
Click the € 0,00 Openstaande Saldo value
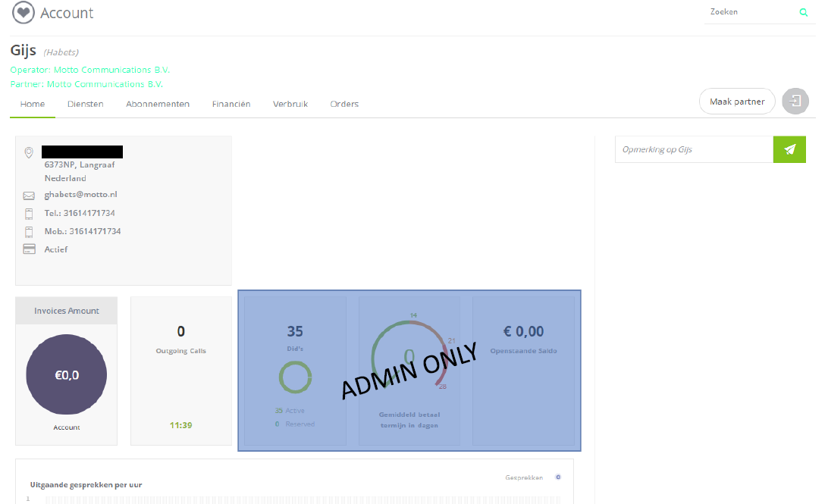tap(523, 331)
